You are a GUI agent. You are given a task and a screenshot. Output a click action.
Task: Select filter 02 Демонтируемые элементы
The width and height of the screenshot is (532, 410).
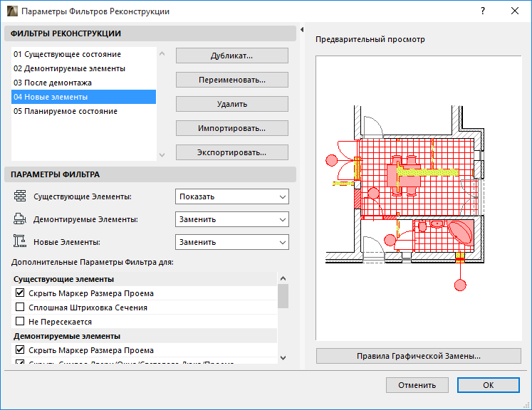point(69,68)
